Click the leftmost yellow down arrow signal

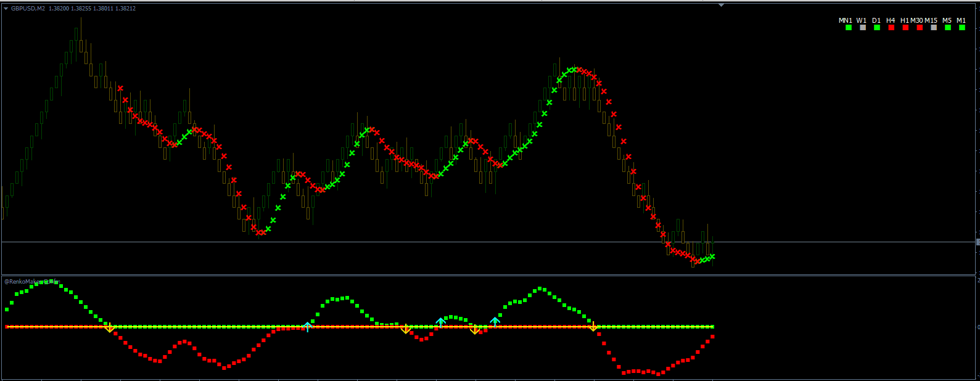click(x=109, y=329)
